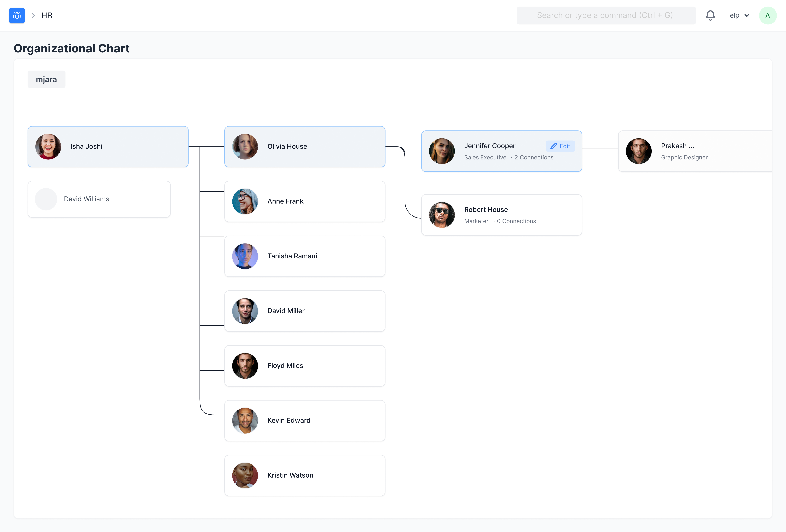
Task: Open the Floyd Miles card
Action: pyautogui.click(x=304, y=366)
